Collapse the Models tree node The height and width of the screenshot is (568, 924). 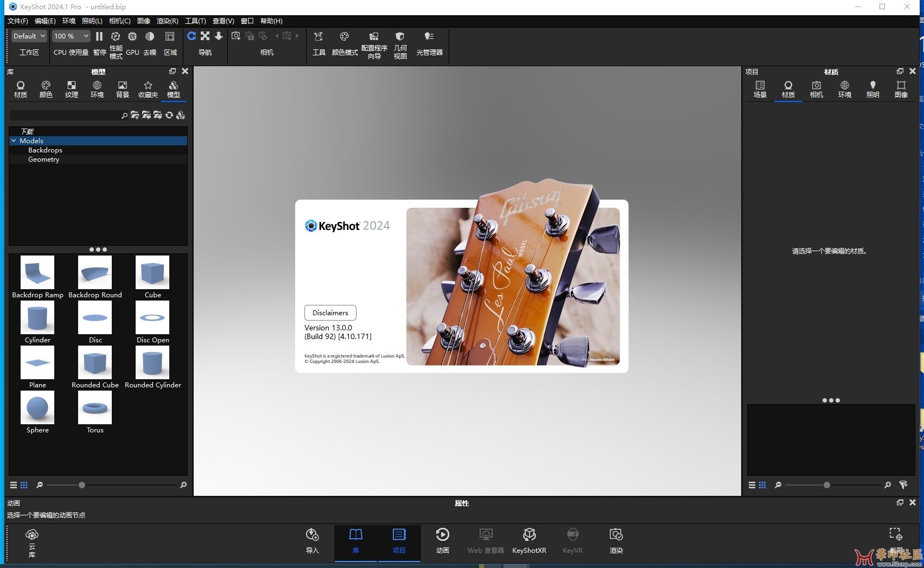coord(14,141)
